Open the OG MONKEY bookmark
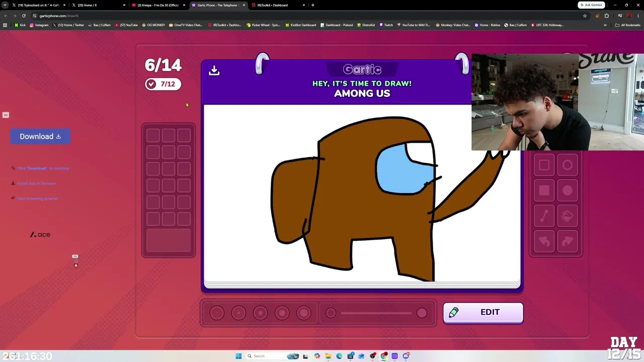This screenshot has width=644, height=362. pos(153,25)
